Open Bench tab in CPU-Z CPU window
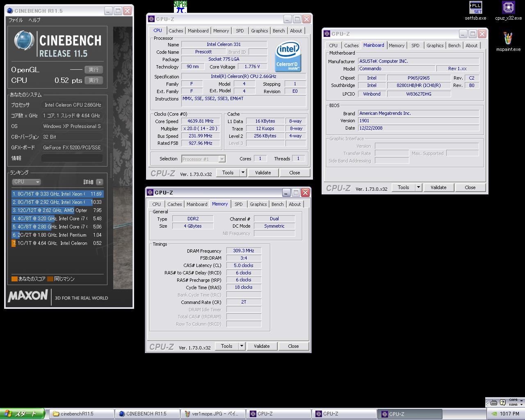525x420 pixels. (279, 31)
